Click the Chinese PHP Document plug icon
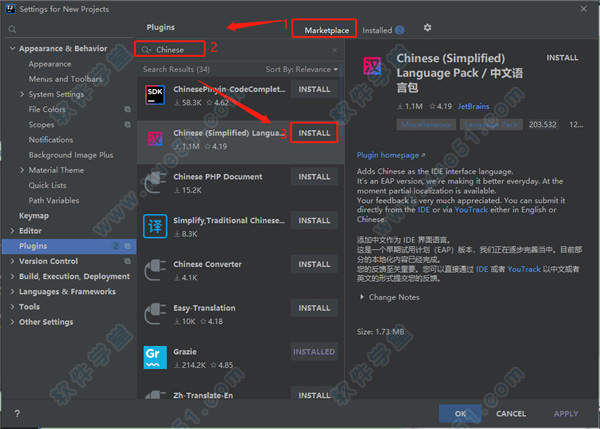 (x=155, y=182)
